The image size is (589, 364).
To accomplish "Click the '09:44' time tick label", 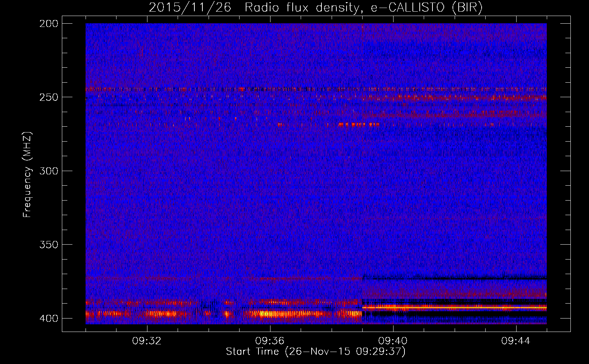I will 516,341.
